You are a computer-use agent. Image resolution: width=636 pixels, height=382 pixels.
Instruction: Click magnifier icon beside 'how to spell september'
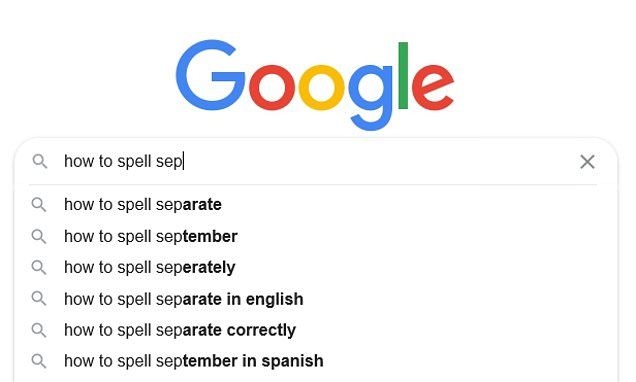[x=39, y=236]
